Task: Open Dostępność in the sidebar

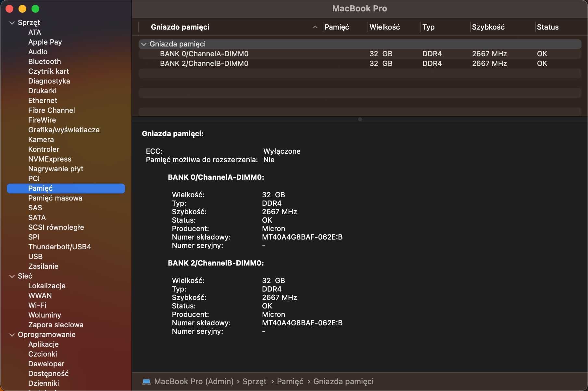Action: tap(48, 374)
